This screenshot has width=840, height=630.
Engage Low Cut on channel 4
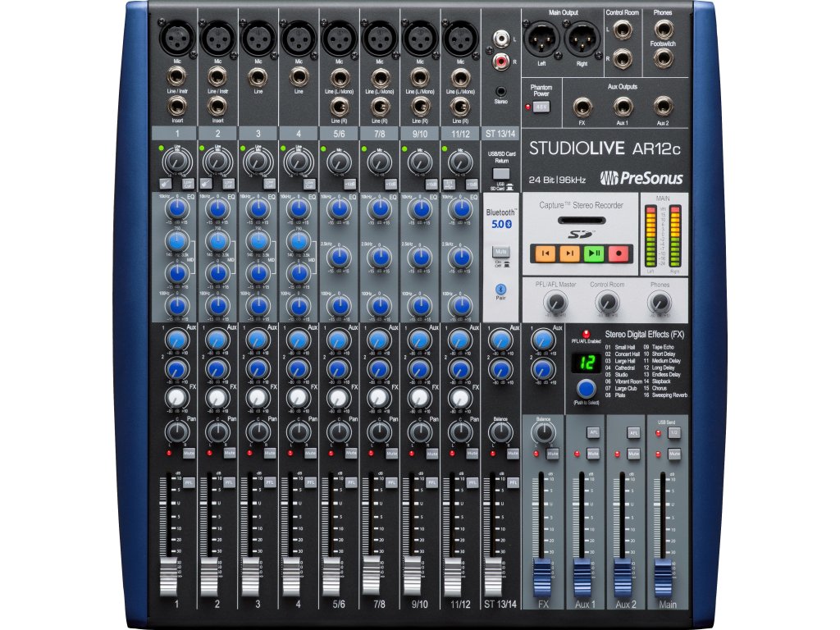click(x=309, y=183)
